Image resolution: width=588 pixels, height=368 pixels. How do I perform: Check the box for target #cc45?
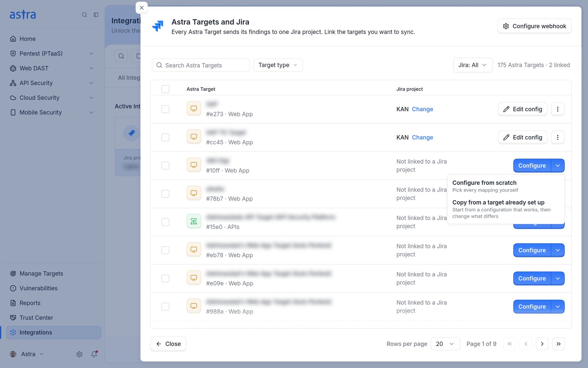point(165,137)
